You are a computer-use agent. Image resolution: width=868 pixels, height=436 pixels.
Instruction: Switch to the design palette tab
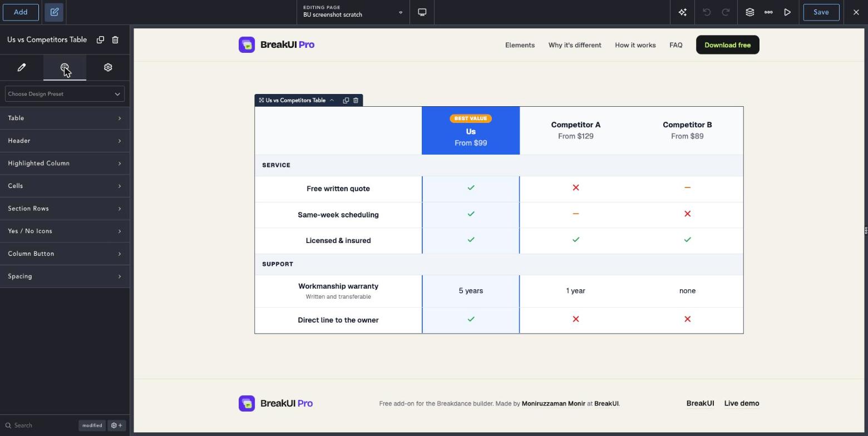(65, 67)
